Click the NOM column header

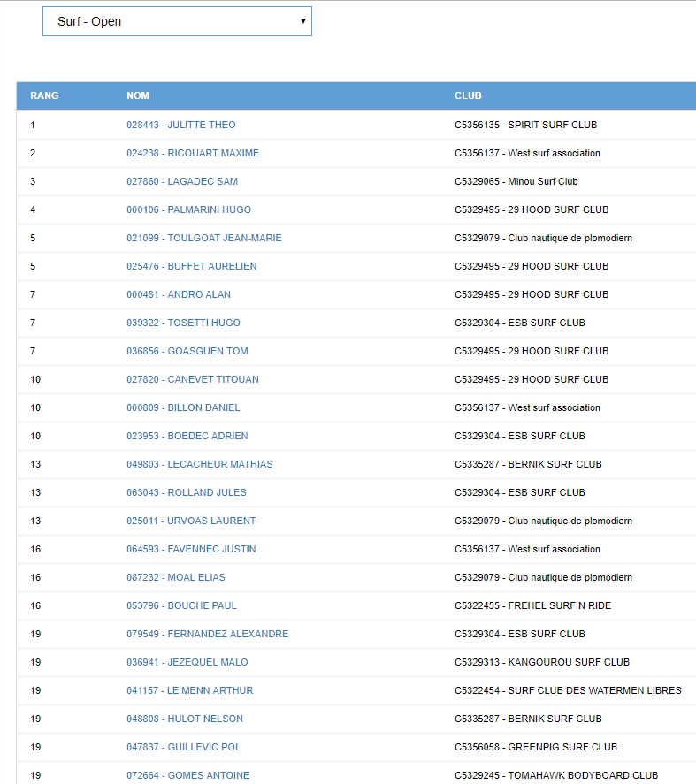[138, 95]
